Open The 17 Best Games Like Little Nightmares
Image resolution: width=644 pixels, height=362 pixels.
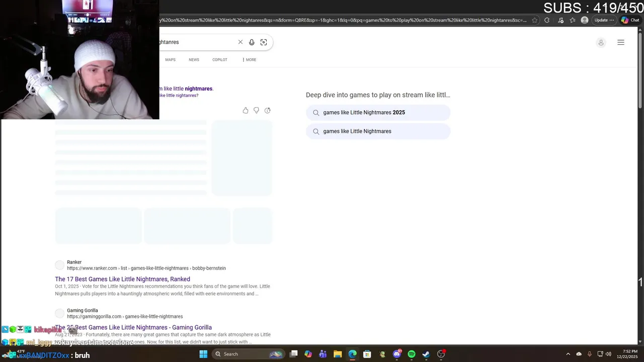[122, 279]
